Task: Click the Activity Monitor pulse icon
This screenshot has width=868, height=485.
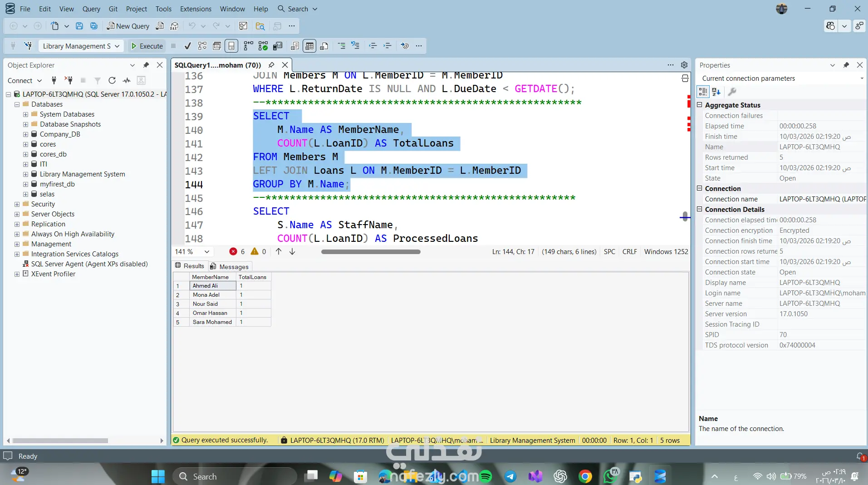Action: tap(127, 80)
